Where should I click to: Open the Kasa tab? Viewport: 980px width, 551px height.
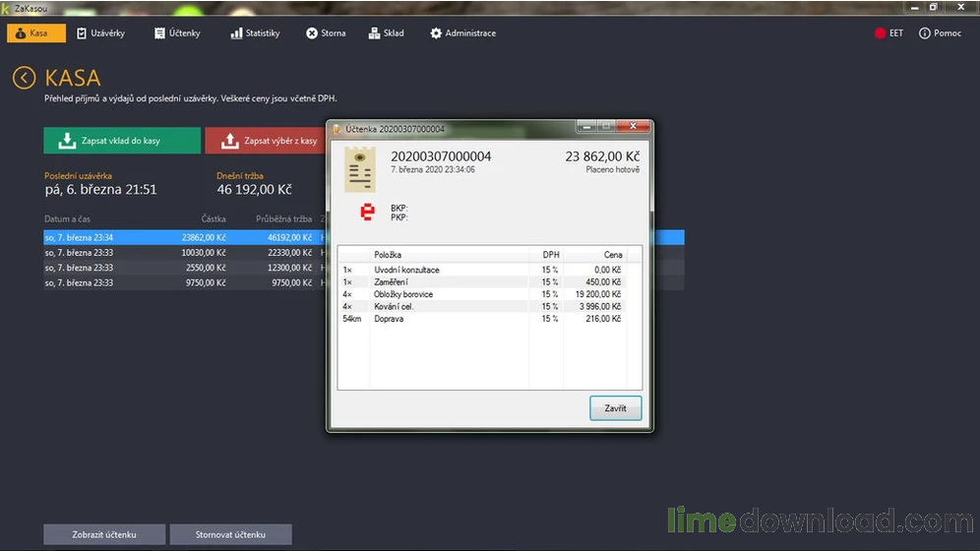tap(35, 33)
